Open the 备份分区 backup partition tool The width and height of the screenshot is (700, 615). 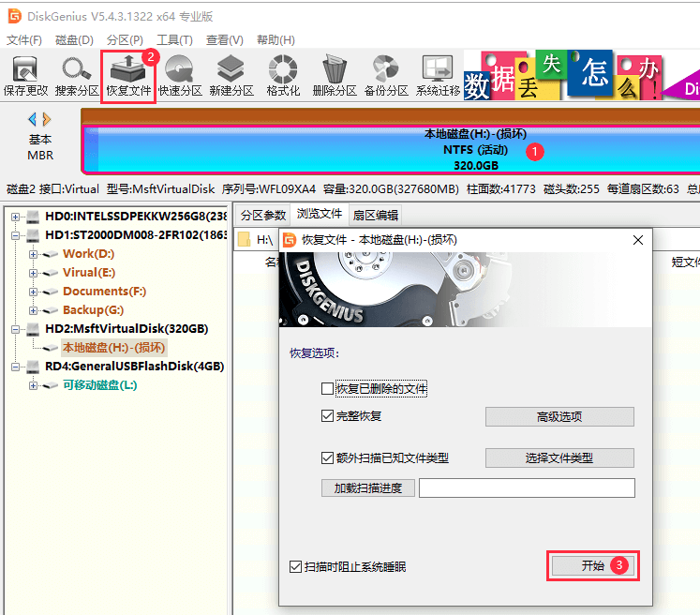click(386, 76)
